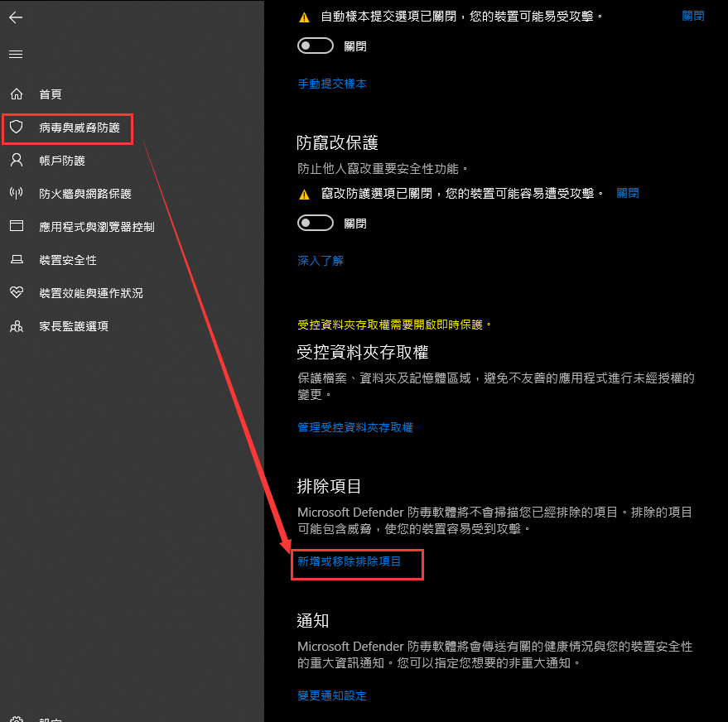The image size is (728, 722).
Task: Enable the 防竄改保護 toggle switch
Action: (316, 223)
